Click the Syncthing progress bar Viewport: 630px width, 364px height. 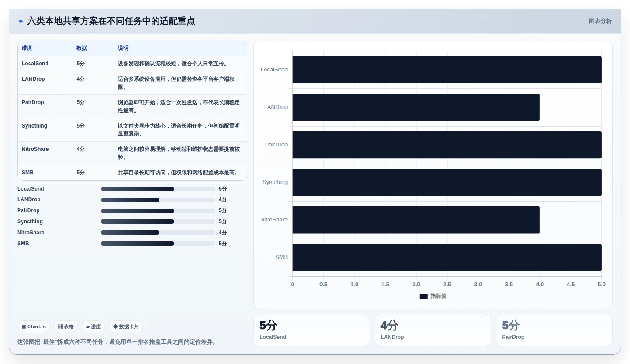point(158,221)
